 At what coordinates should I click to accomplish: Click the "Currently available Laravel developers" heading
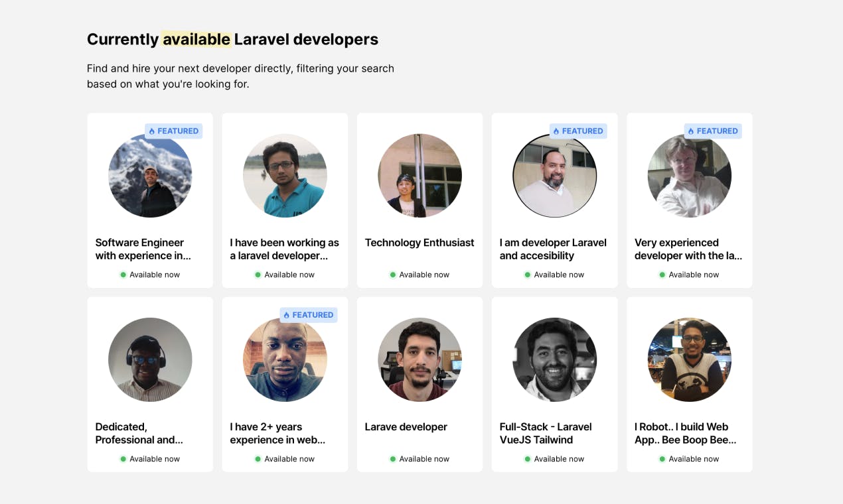232,39
